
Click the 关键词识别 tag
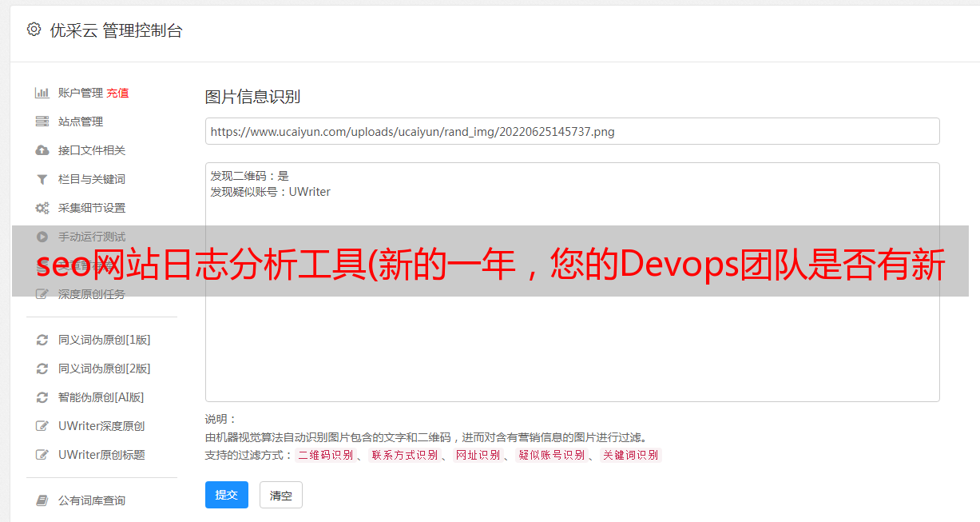click(x=630, y=455)
